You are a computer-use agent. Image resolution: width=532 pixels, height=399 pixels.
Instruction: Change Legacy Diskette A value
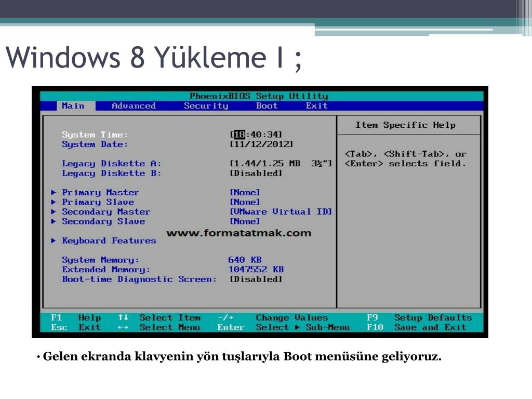(281, 164)
